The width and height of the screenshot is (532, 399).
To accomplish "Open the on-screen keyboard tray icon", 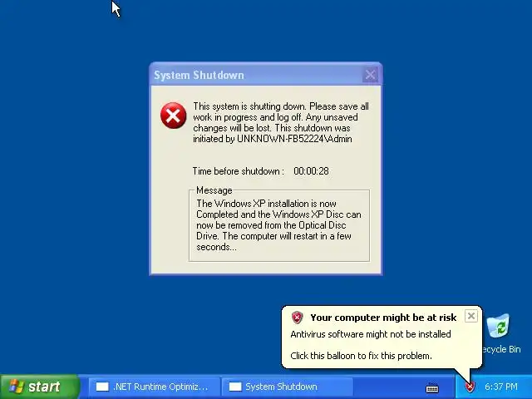I will 432,387.
